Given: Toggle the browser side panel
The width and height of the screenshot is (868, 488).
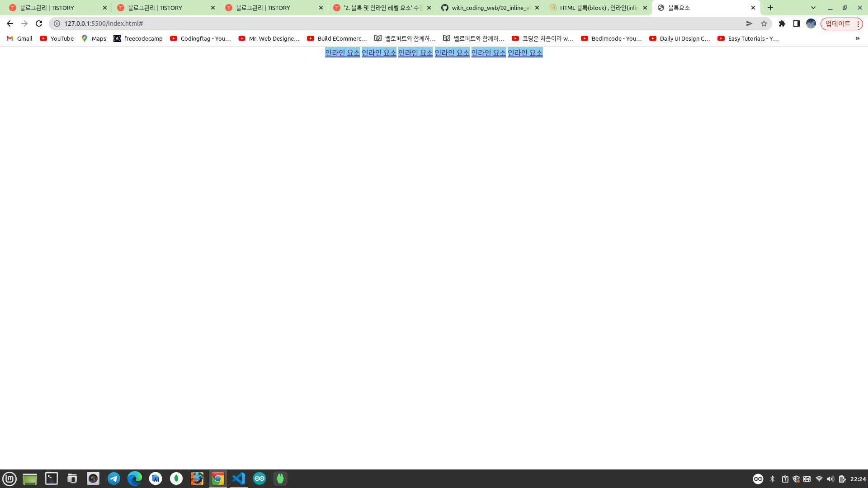Looking at the screenshot, I should [797, 23].
